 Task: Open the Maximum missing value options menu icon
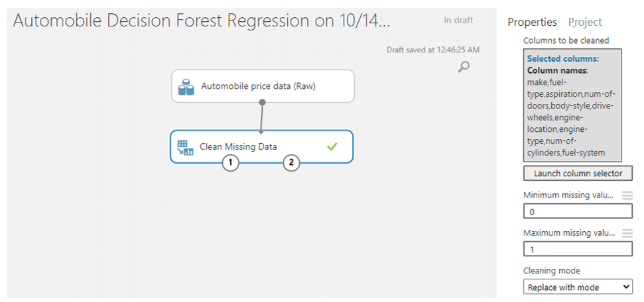[627, 234]
